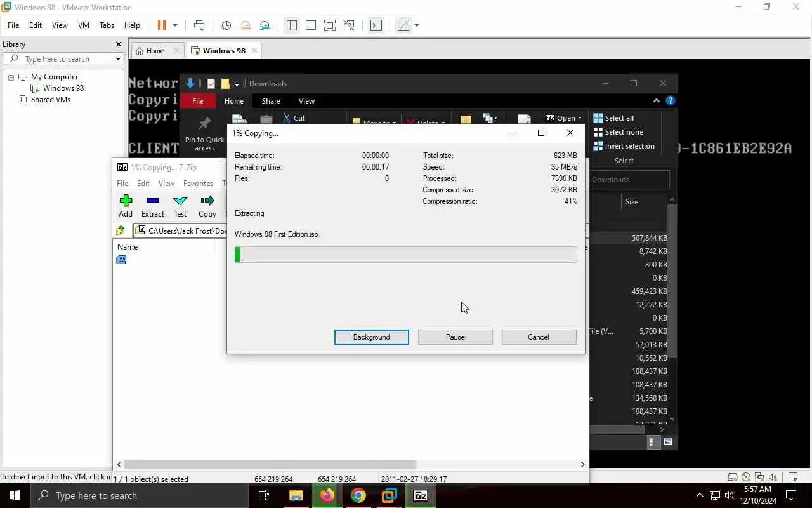Open the VMware Tabs menu
The image size is (812, 508).
pyautogui.click(x=107, y=25)
